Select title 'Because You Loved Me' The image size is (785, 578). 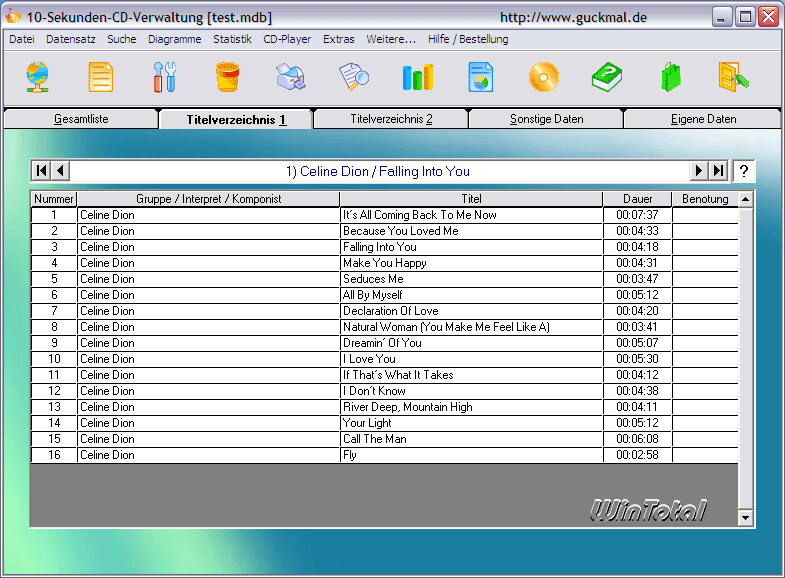471,231
